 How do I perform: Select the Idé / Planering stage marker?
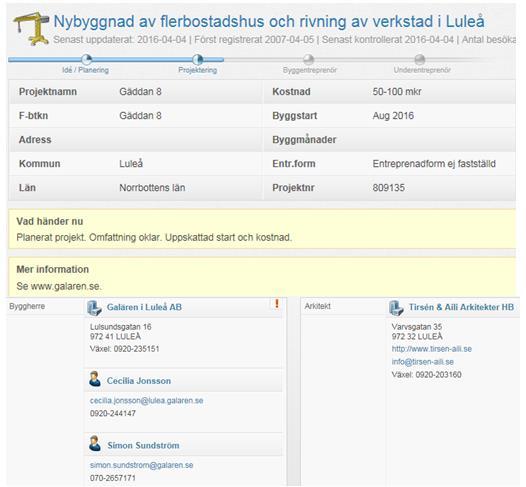coord(87,60)
